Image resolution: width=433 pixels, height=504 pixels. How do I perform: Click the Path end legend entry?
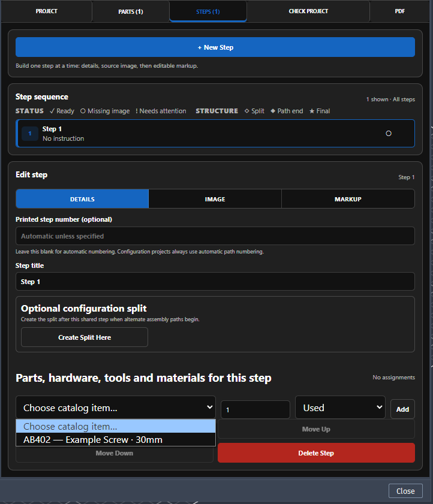pos(287,111)
